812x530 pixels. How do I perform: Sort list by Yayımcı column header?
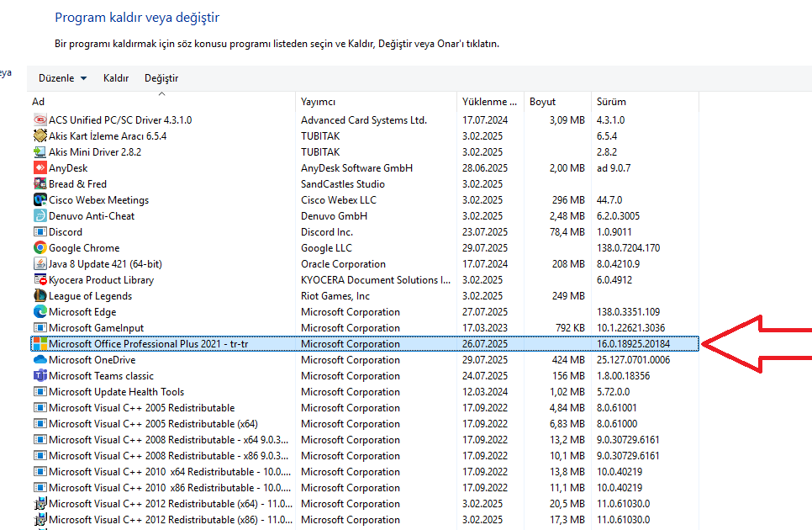pyautogui.click(x=376, y=102)
